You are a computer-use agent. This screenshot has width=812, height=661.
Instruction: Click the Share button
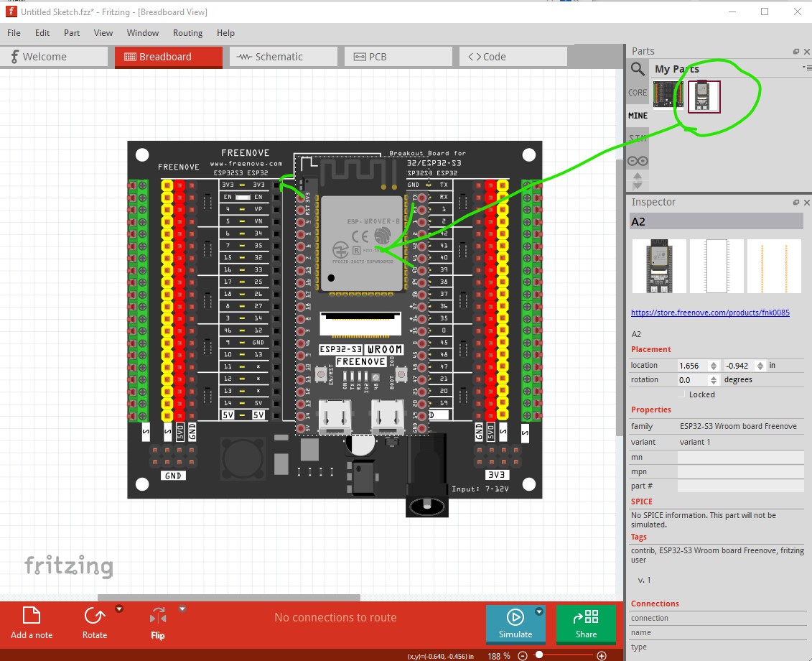click(587, 624)
